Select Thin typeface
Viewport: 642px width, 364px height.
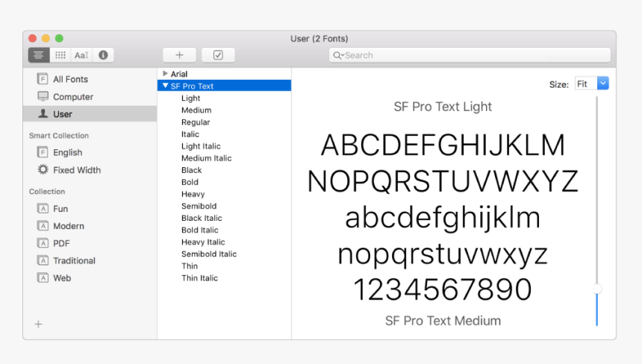[x=189, y=266]
